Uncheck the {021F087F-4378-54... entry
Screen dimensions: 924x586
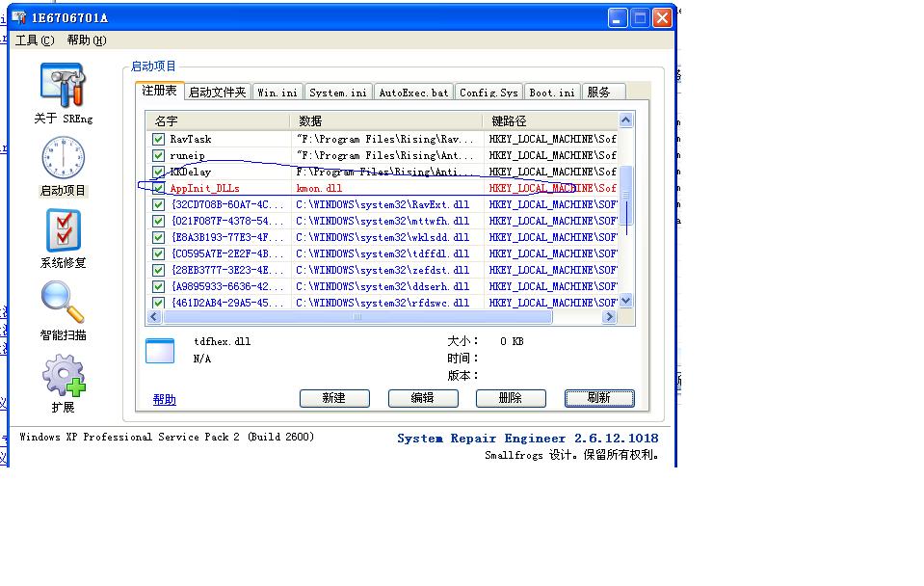pos(158,221)
